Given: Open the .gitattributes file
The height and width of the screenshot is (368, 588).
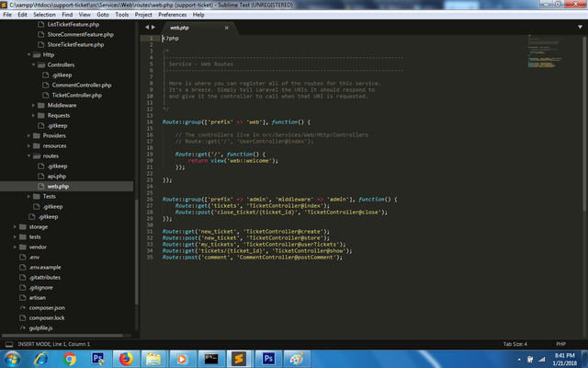Looking at the screenshot, I should point(45,278).
